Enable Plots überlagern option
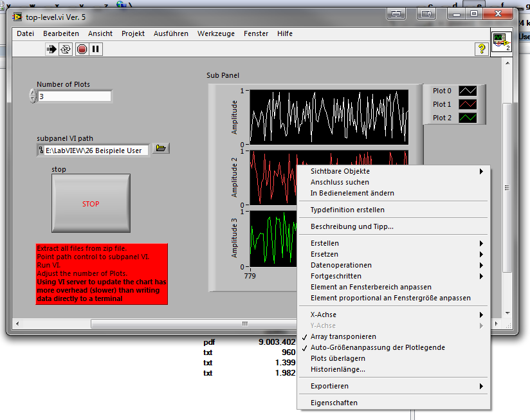530x420 pixels. click(x=338, y=358)
